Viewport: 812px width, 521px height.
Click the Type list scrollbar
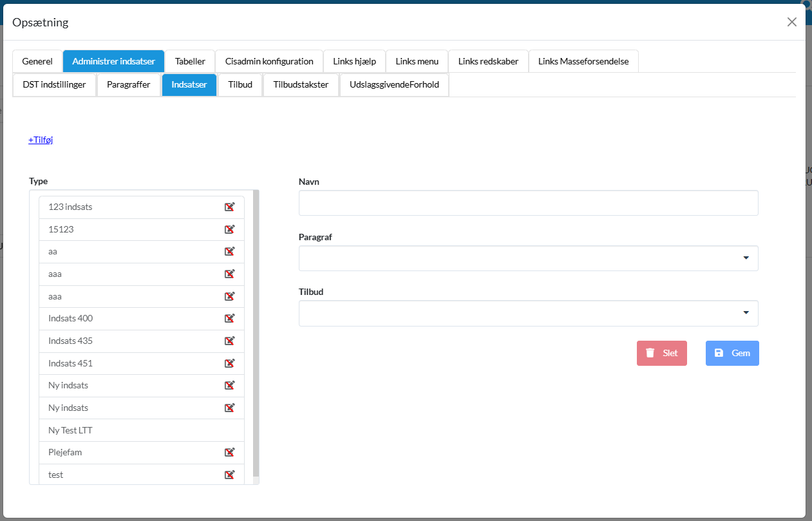(x=256, y=335)
